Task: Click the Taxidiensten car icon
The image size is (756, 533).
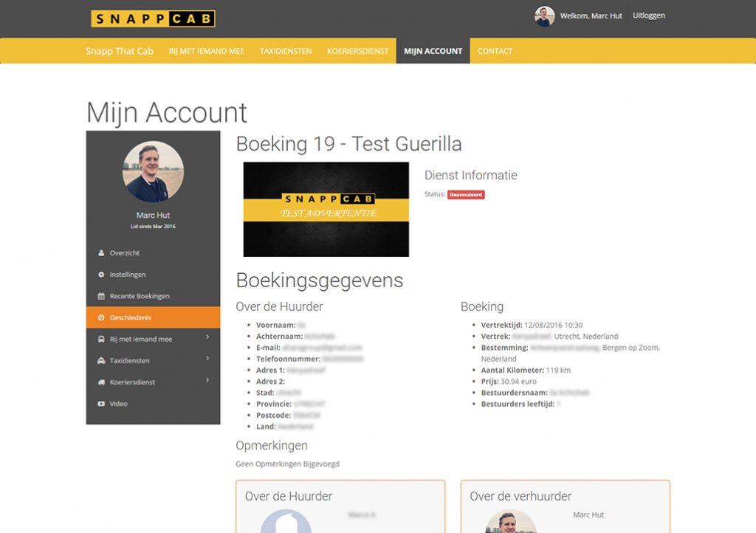Action: 101,361
